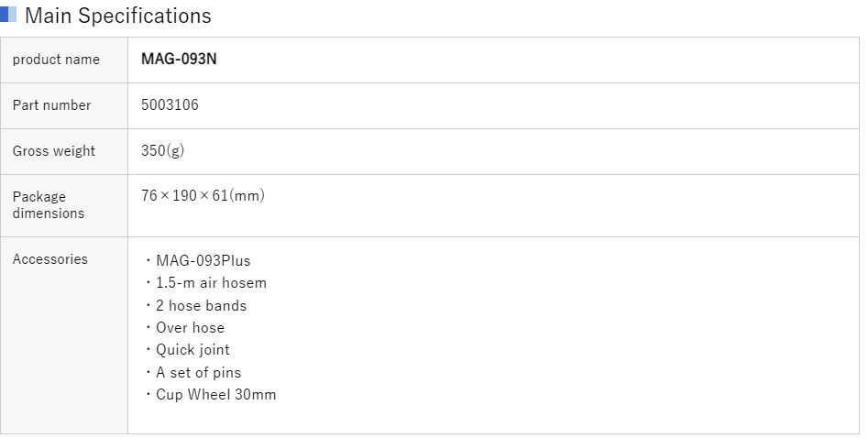Select the Gross weight label
This screenshot has height=438, width=868.
click(x=53, y=151)
